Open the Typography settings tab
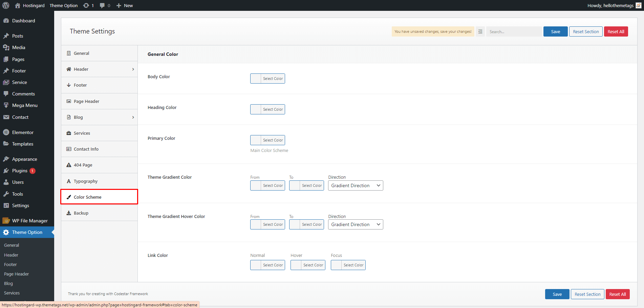 99,181
